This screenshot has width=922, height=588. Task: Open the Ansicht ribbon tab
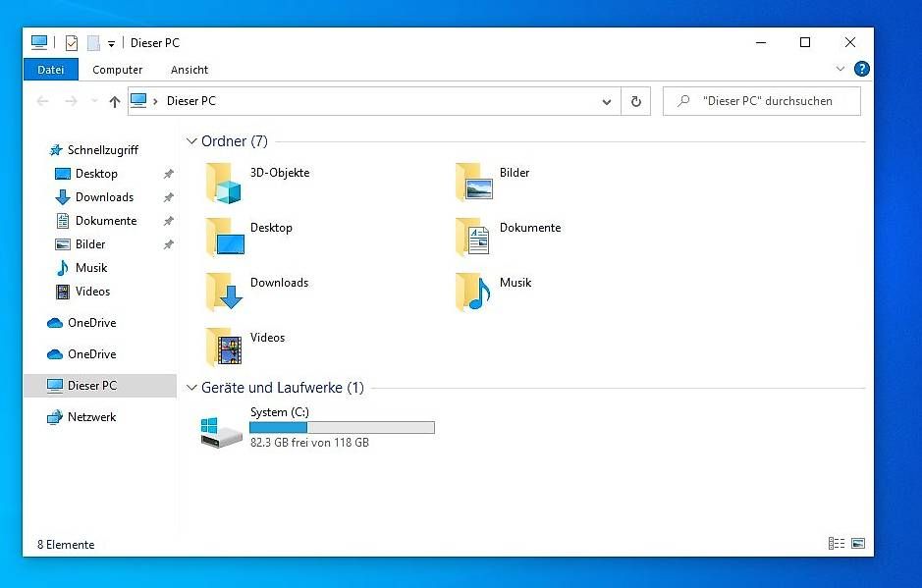[190, 70]
